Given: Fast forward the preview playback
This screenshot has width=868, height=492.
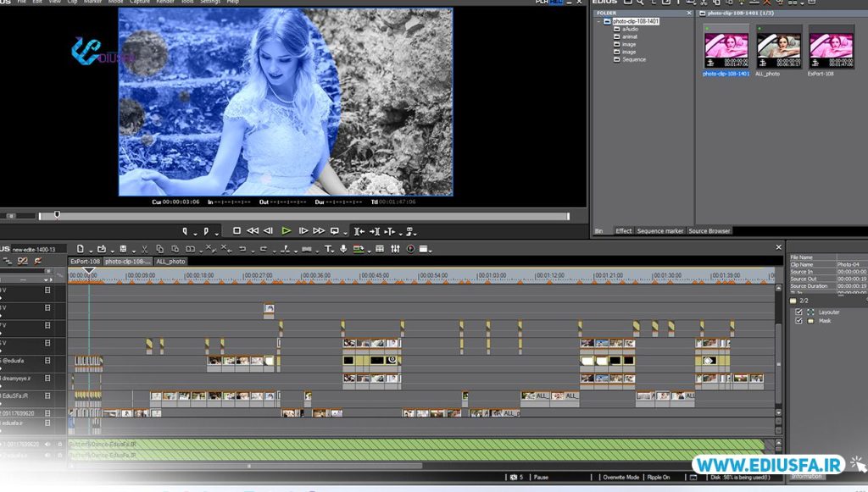Looking at the screenshot, I should coord(319,231).
